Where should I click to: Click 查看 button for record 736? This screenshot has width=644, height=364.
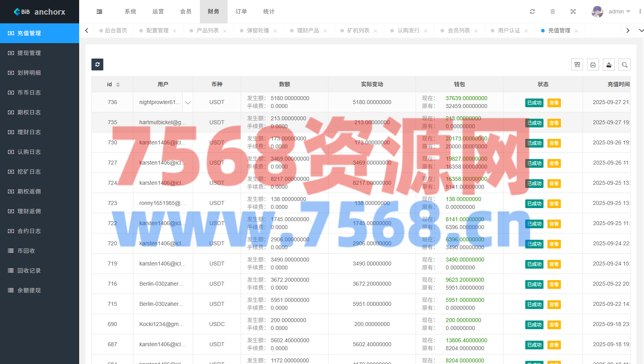554,103
